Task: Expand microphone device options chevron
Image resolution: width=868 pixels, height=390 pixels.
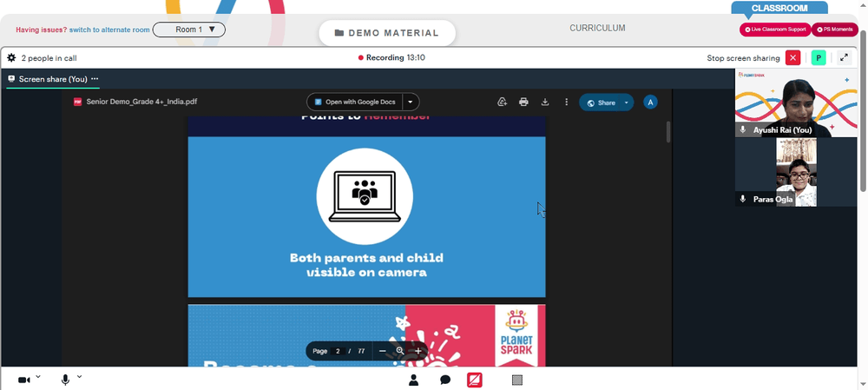Action: point(79,377)
